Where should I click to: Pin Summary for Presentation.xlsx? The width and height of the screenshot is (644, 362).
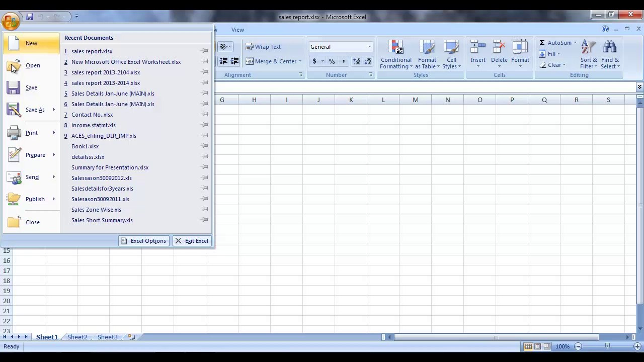coord(205,167)
